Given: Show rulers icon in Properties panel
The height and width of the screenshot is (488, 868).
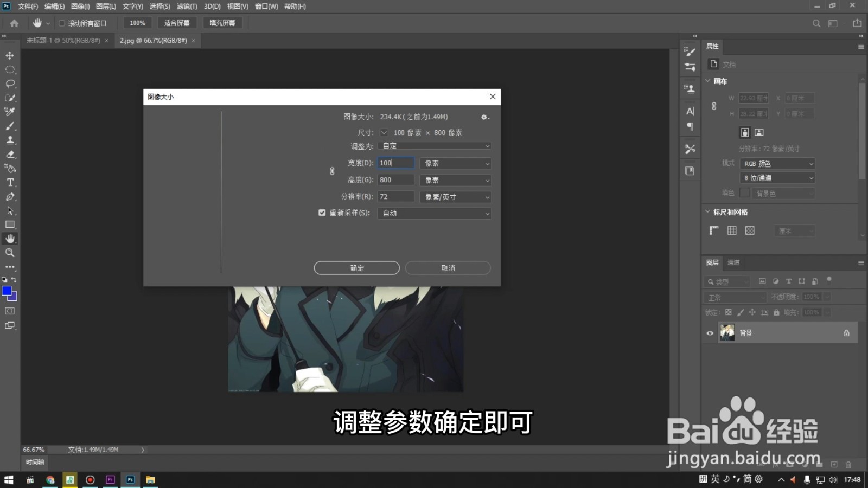Looking at the screenshot, I should 714,230.
